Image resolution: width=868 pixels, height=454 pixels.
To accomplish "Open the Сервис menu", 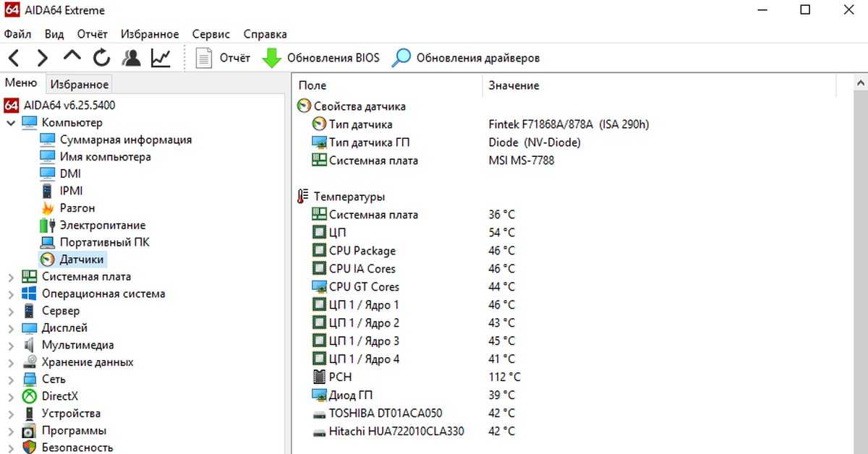I will tap(211, 34).
